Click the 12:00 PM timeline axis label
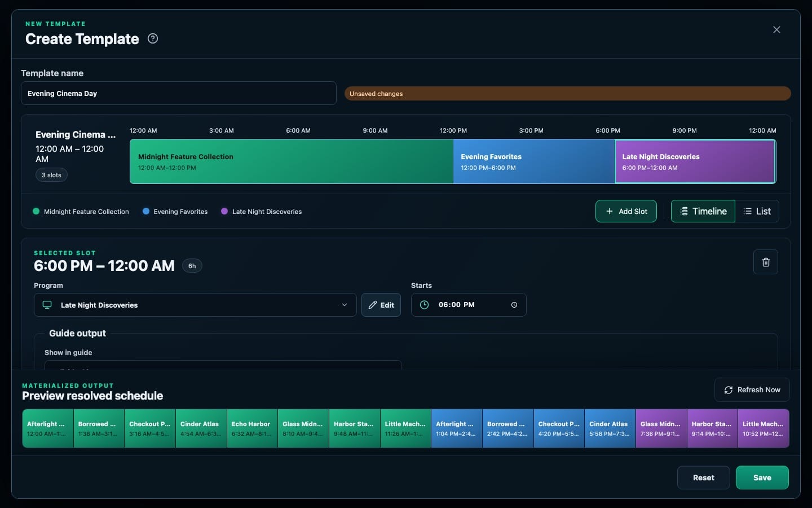Image resolution: width=812 pixels, height=508 pixels. (x=453, y=130)
